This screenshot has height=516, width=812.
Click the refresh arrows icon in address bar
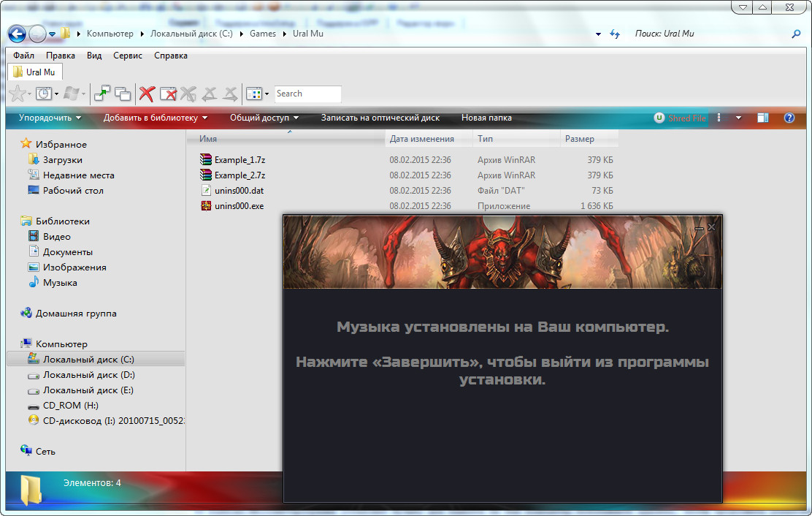pyautogui.click(x=615, y=34)
